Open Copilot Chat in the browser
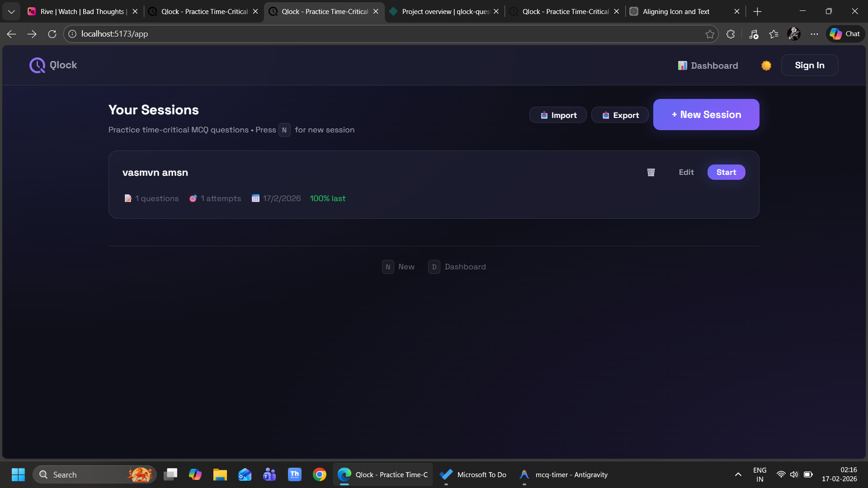868x488 pixels. pos(845,34)
